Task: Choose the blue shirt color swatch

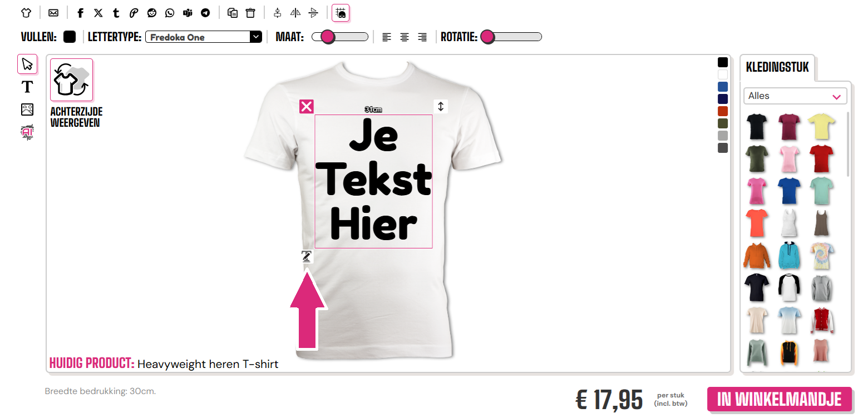Action: tap(723, 87)
